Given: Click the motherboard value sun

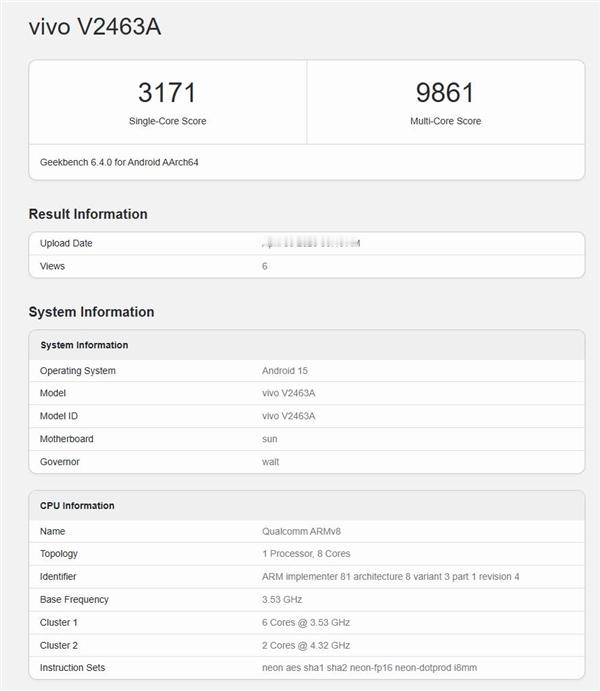Looking at the screenshot, I should coord(270,439).
